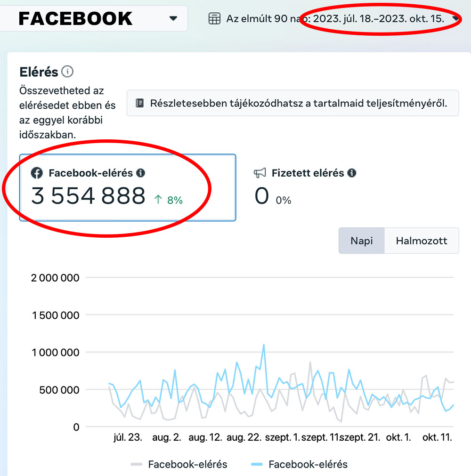Click the green 8% increase arrow
Screen dimensions: 471x476
tap(158, 200)
